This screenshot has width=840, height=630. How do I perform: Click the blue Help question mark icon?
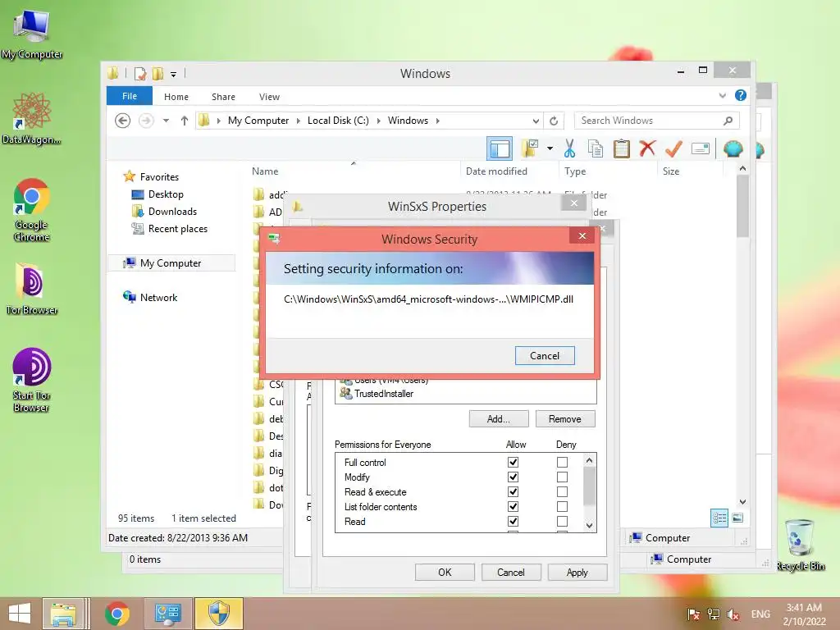click(741, 95)
